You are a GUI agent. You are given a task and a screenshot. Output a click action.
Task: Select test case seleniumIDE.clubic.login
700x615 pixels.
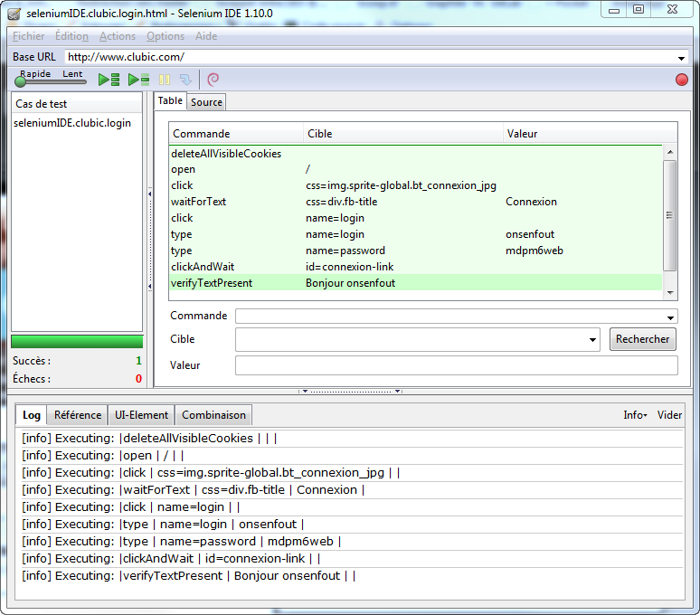72,123
